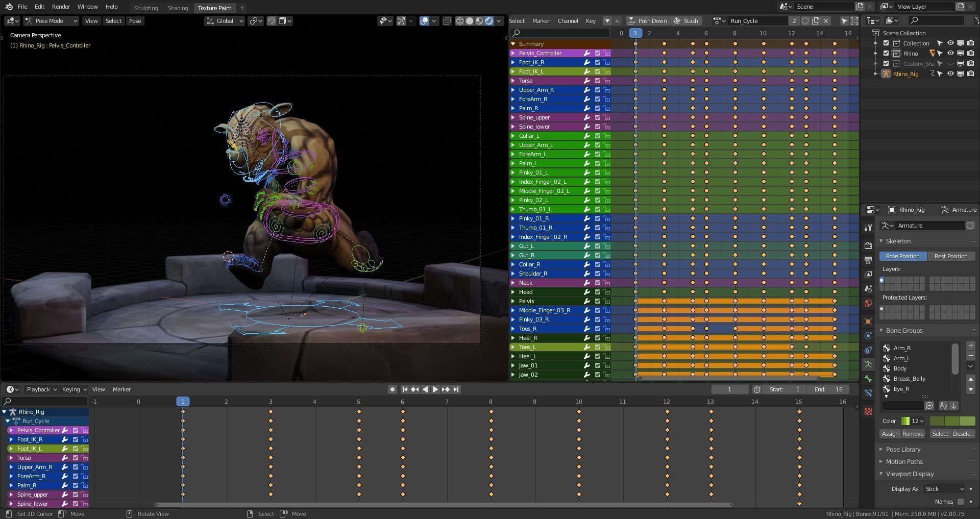
Task: Sort bone groups alphabetically
Action: coord(944,406)
